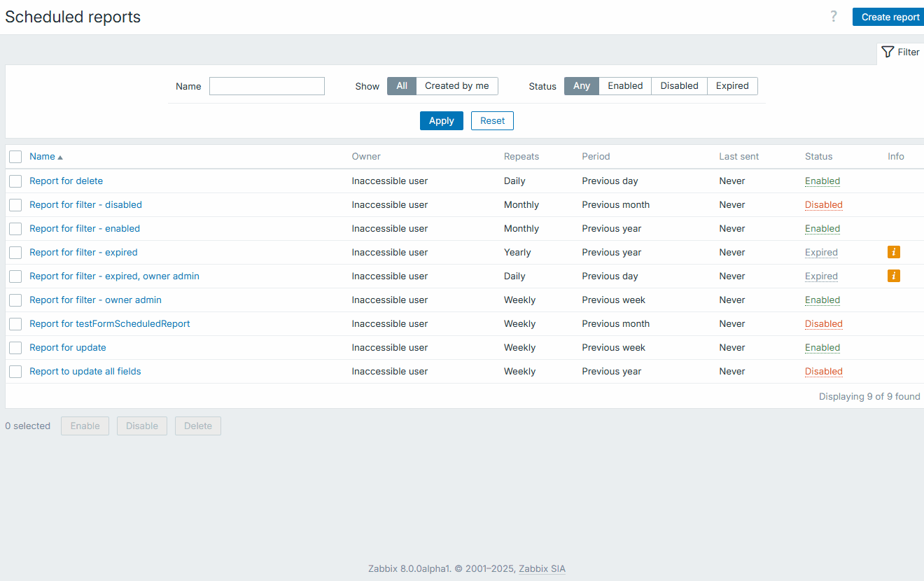Choose Disabled status filter
Image resolution: width=924 pixels, height=581 pixels.
(x=679, y=86)
